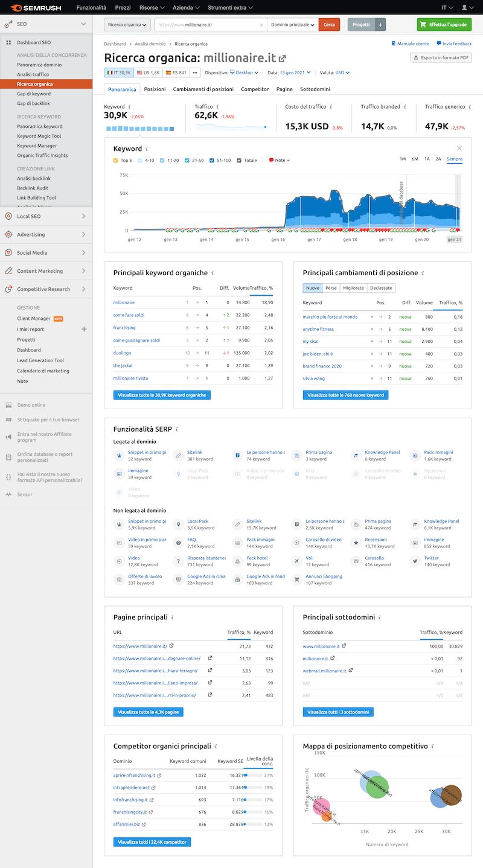Click info icon next to Mappa di posizionamento competitivo
Image resolution: width=483 pixels, height=868 pixels.
(433, 747)
